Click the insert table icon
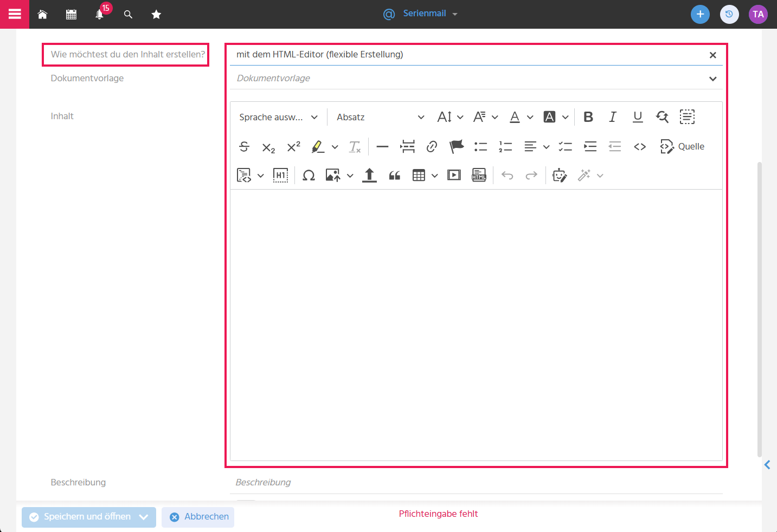Screen dimensions: 777x532 click(x=419, y=176)
